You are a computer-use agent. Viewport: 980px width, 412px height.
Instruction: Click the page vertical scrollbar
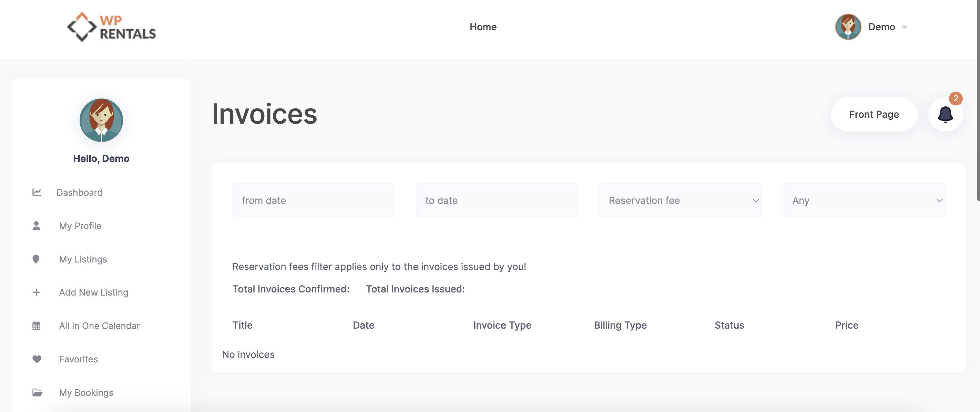click(x=978, y=101)
